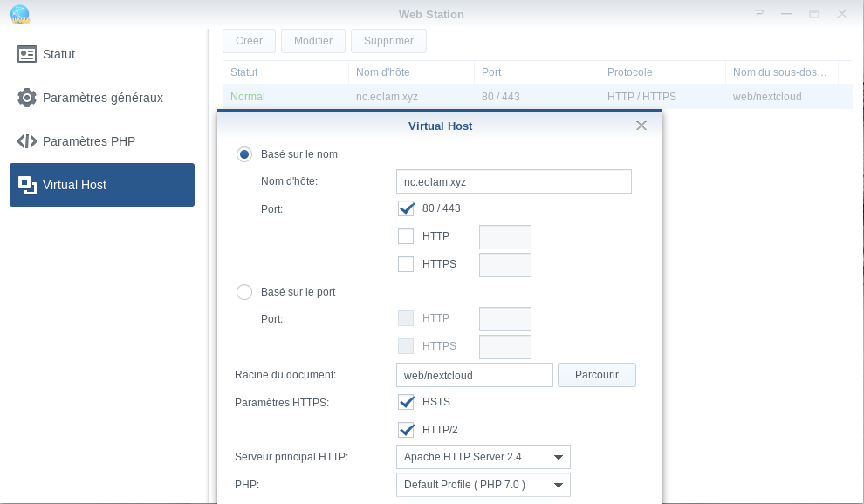Select the 'Basé sur le nom' radio button
864x504 pixels.
pos(244,154)
